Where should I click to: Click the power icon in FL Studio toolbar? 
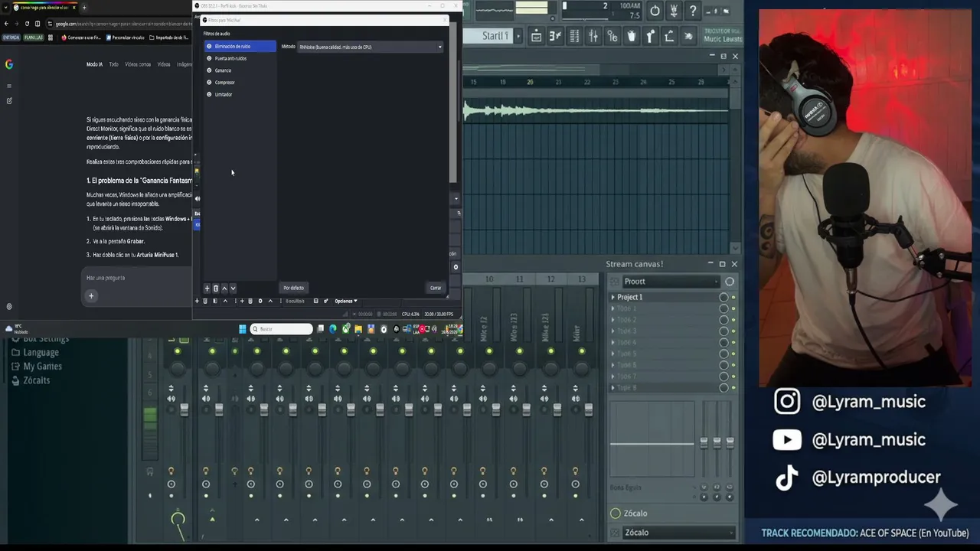655,11
